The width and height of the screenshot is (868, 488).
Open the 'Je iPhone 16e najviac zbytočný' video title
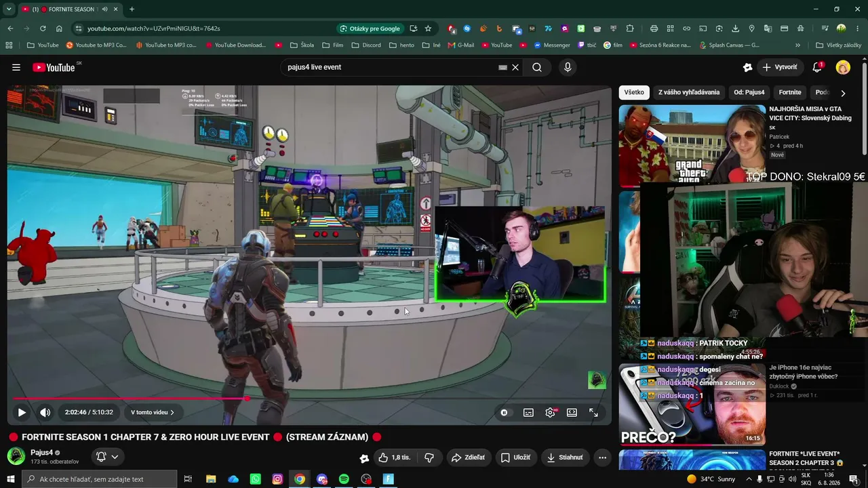click(x=803, y=372)
